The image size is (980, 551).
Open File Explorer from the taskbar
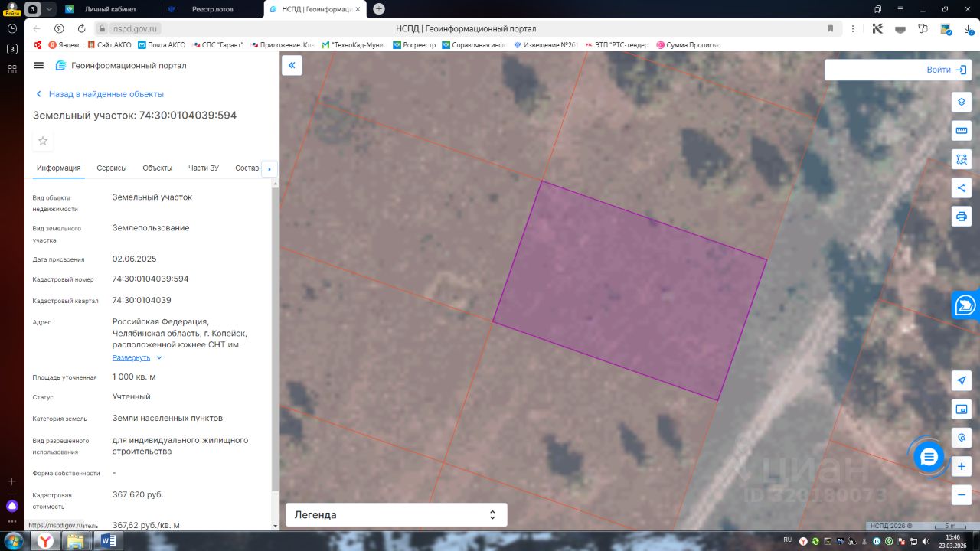point(75,541)
